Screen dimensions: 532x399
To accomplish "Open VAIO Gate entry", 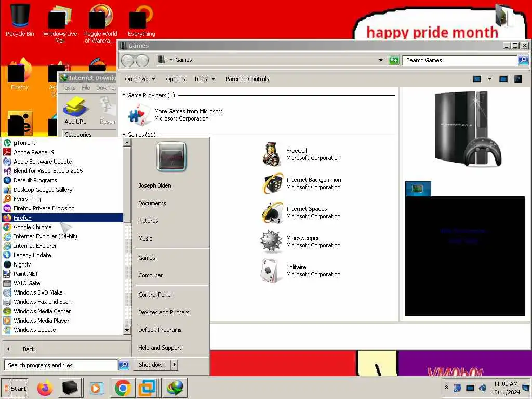I will tap(63, 283).
